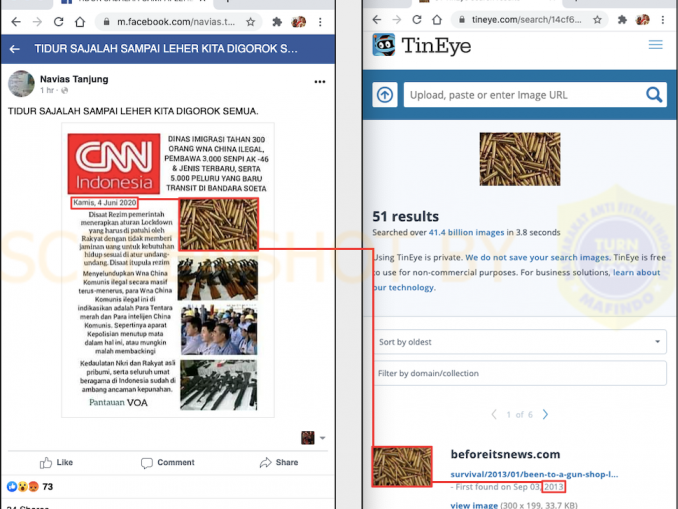The width and height of the screenshot is (678, 509).
Task: Click the back arrow in Facebook post header
Action: (x=15, y=49)
